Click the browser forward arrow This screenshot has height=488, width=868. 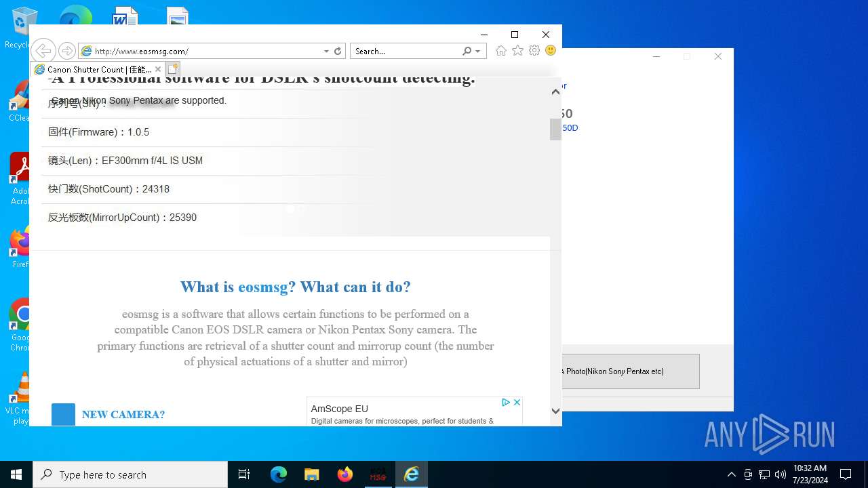tap(66, 51)
